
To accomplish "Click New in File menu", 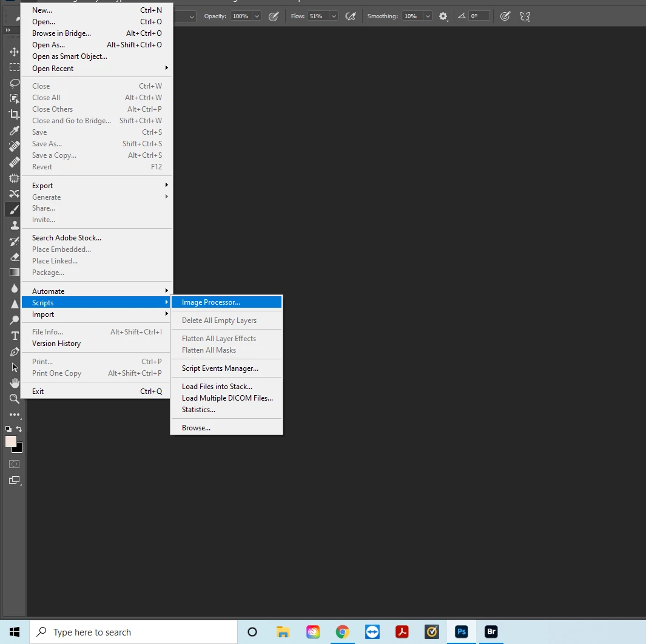I will tap(97, 10).
